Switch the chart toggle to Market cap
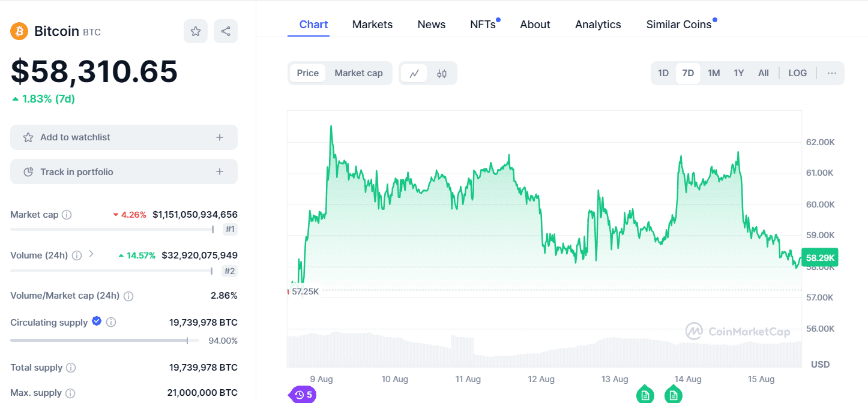868x403 pixels. pyautogui.click(x=358, y=73)
